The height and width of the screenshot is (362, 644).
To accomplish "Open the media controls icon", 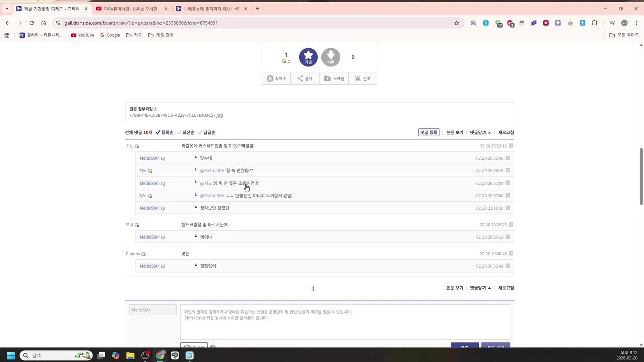I will 612,23.
